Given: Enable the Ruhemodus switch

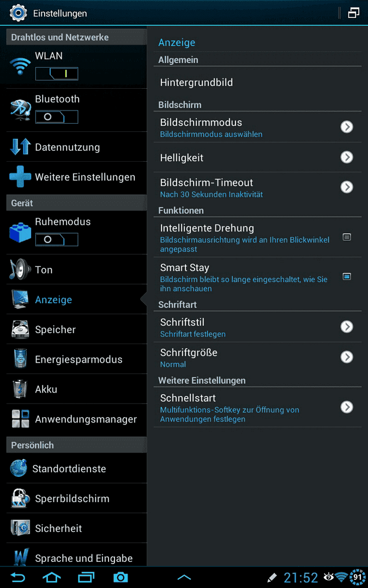Looking at the screenshot, I should 57,240.
